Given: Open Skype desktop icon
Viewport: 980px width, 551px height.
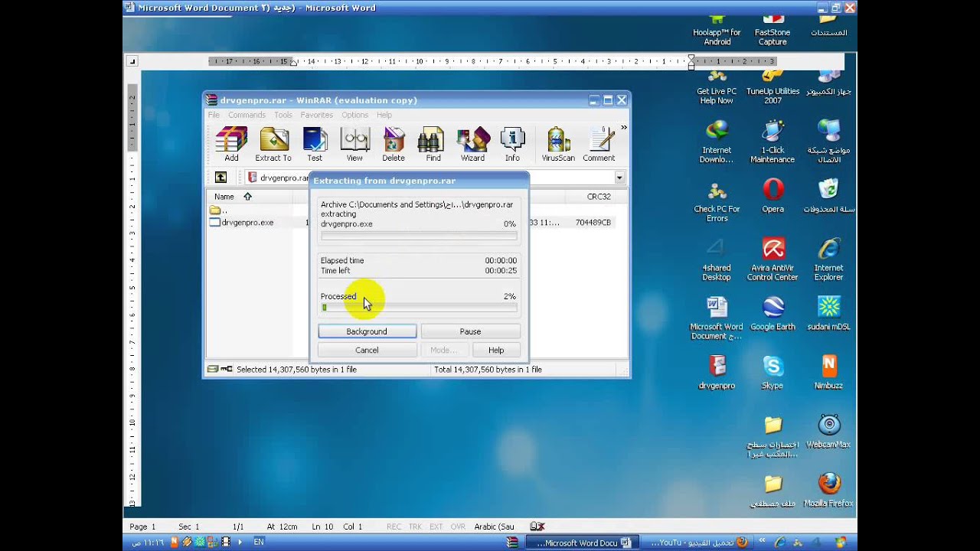Looking at the screenshot, I should point(773,372).
